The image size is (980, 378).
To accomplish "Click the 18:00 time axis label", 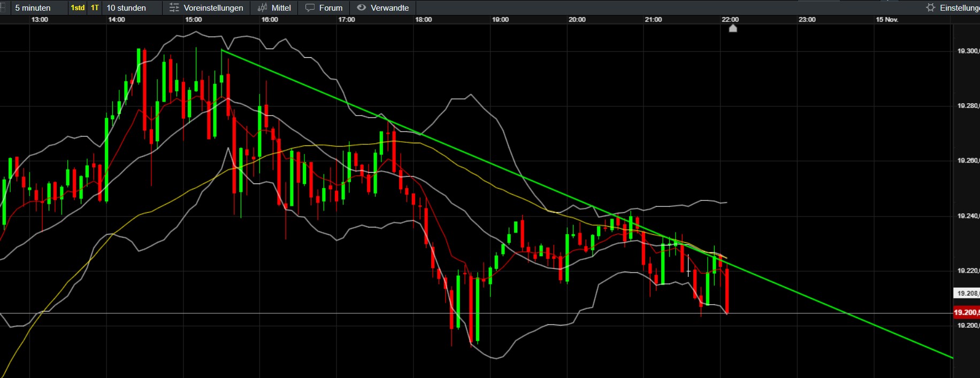I will pyautogui.click(x=424, y=20).
